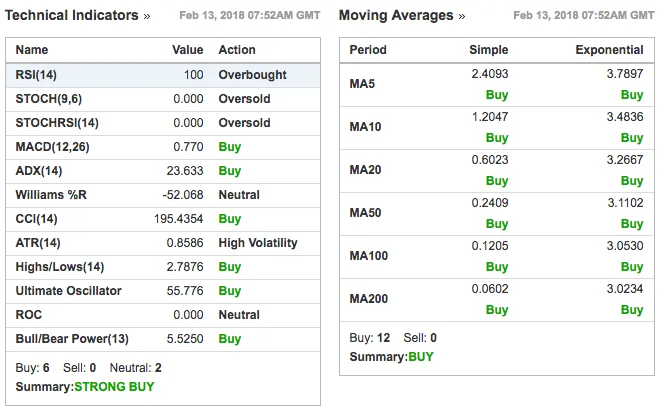Click the CCI(14) value 195.4354

tap(178, 219)
